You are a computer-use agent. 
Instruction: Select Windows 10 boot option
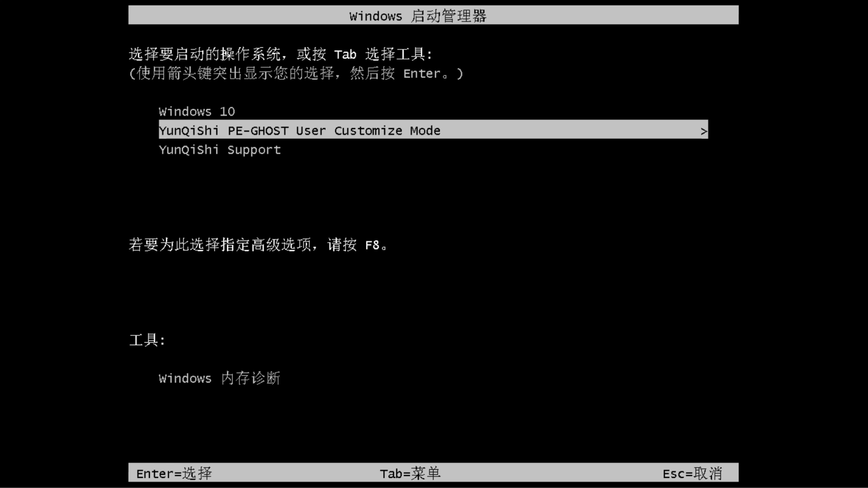(x=196, y=111)
